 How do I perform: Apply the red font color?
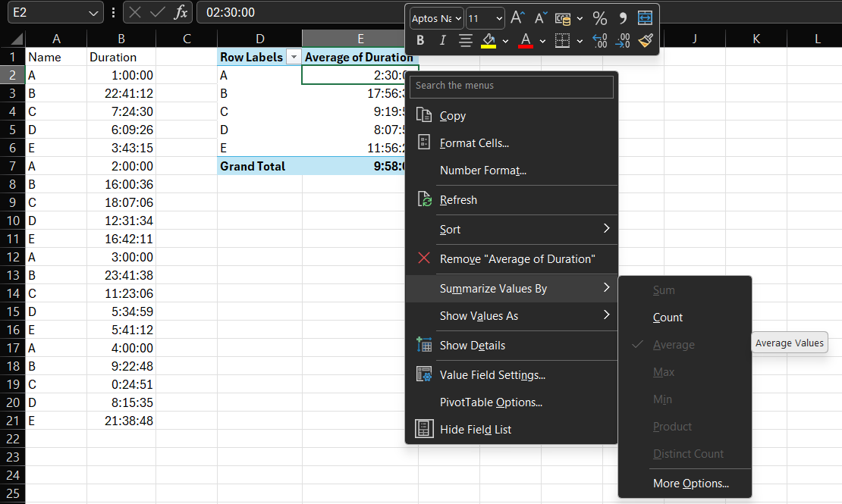click(x=526, y=41)
